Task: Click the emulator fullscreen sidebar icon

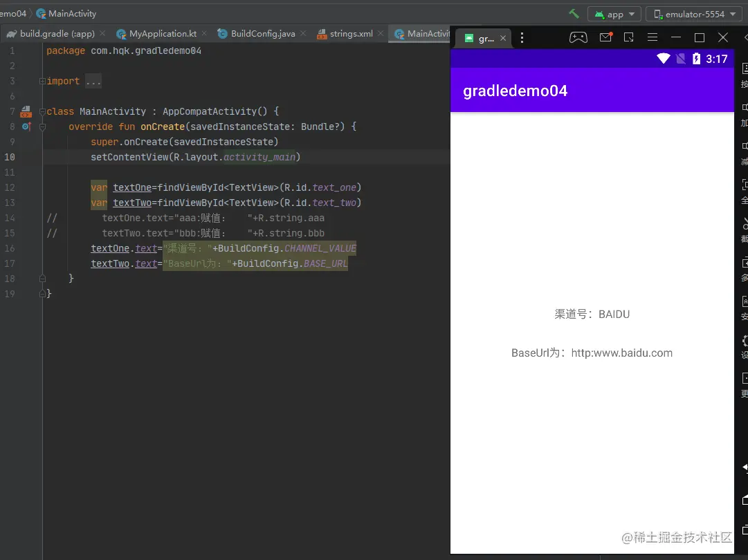Action: point(745,185)
